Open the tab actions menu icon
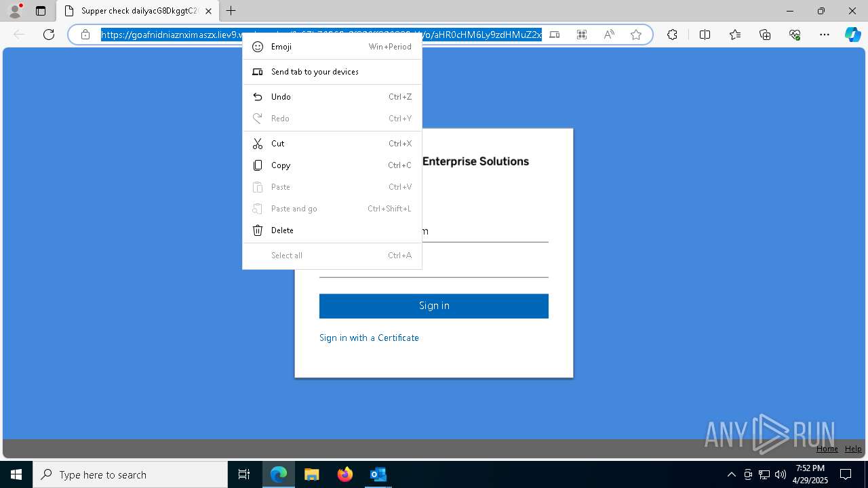 point(41,11)
